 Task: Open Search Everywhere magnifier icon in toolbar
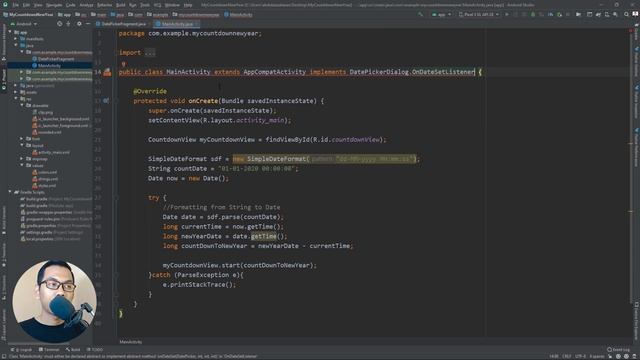pyautogui.click(x=626, y=15)
